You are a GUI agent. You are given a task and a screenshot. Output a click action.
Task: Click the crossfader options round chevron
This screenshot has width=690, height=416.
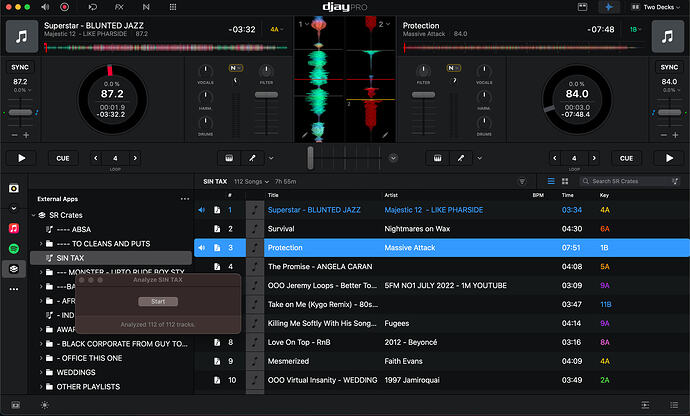tap(393, 158)
